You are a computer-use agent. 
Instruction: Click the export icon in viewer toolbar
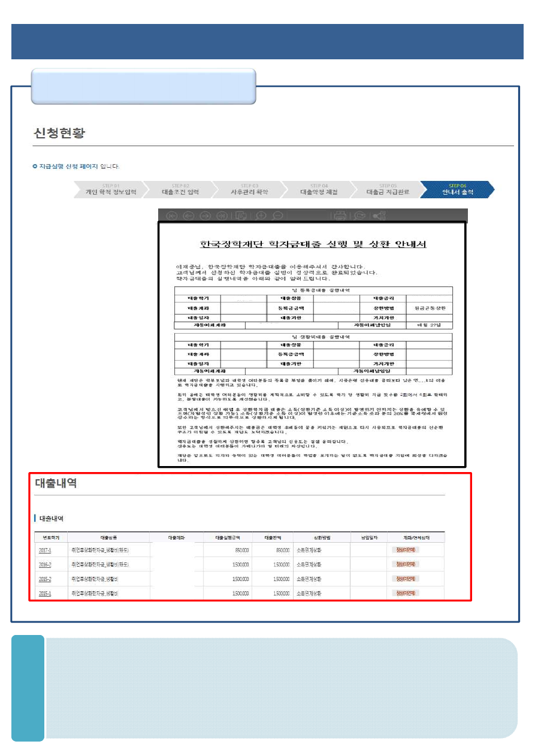click(x=379, y=216)
